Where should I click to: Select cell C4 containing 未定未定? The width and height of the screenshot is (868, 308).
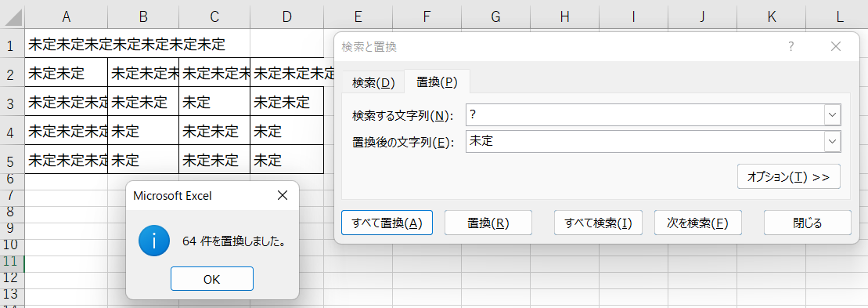pos(214,130)
